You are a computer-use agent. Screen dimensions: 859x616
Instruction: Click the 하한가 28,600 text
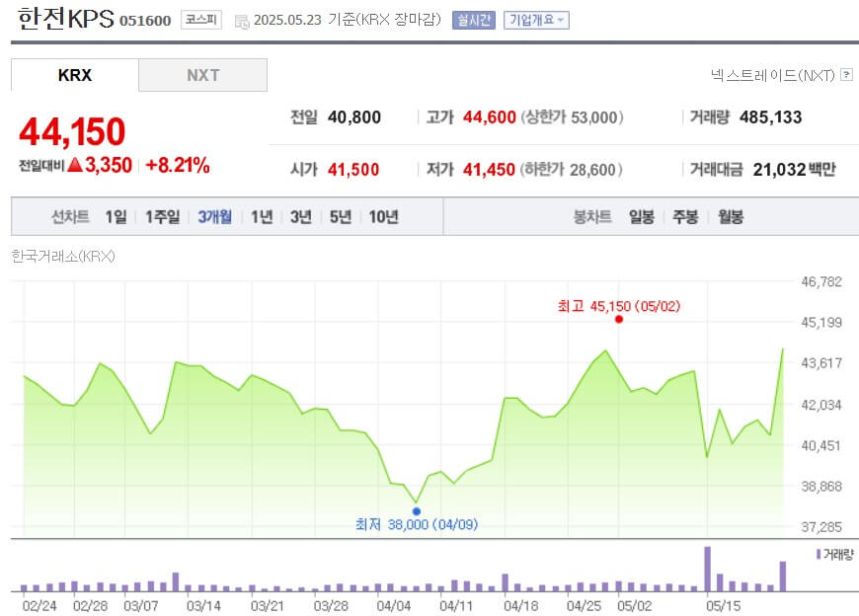point(571,170)
